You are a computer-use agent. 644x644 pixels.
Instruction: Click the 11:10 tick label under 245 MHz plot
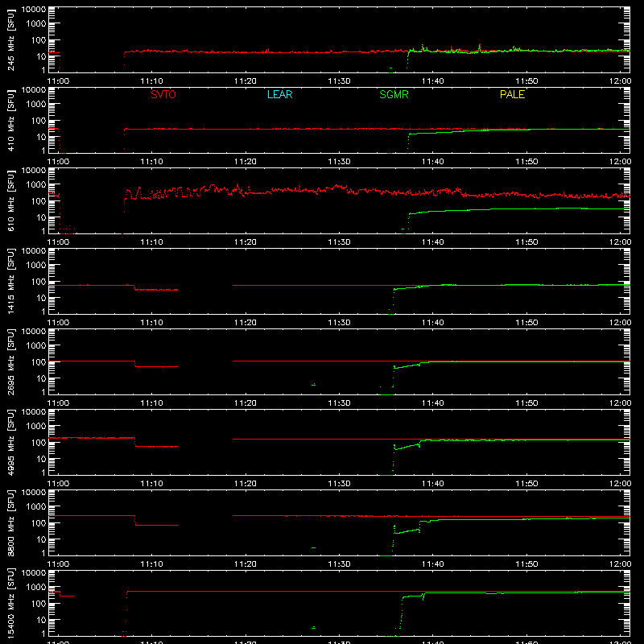[151, 81]
